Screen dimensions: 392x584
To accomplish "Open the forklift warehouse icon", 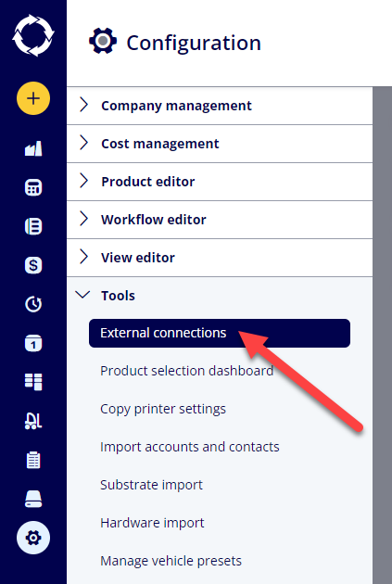I will coord(33,421).
